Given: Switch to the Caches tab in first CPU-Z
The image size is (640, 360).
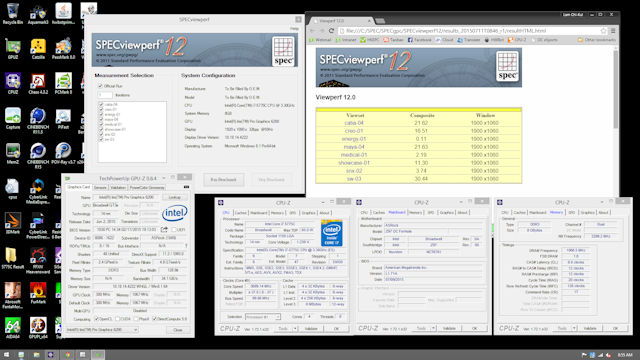Looking at the screenshot, I should pyautogui.click(x=241, y=213).
